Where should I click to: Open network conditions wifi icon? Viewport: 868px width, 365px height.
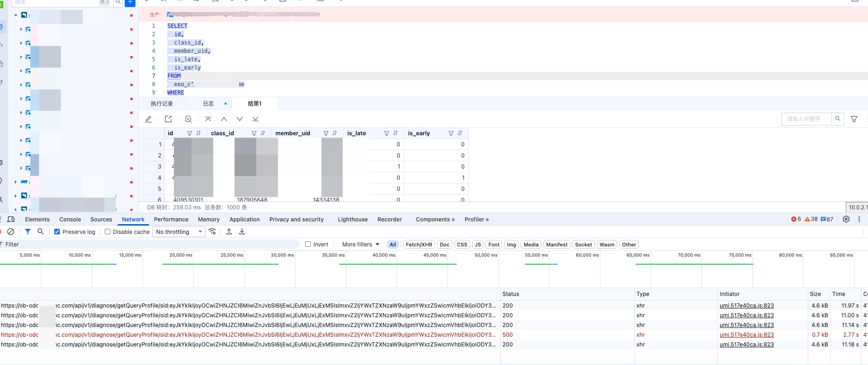click(x=212, y=232)
